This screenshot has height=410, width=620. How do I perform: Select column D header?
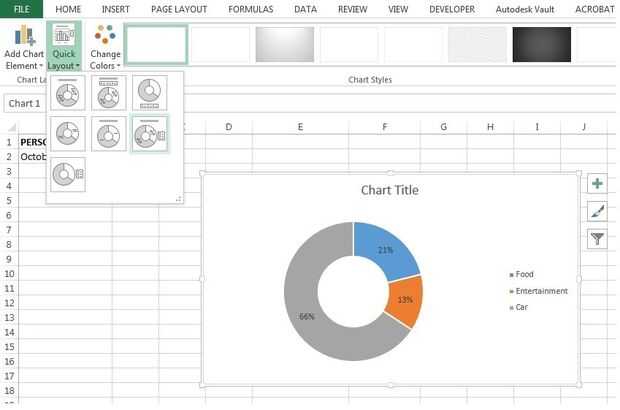pos(229,127)
